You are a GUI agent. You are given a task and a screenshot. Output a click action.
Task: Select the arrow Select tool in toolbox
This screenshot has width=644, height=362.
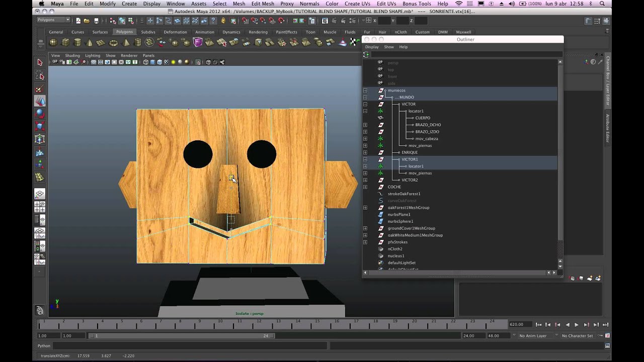point(40,62)
